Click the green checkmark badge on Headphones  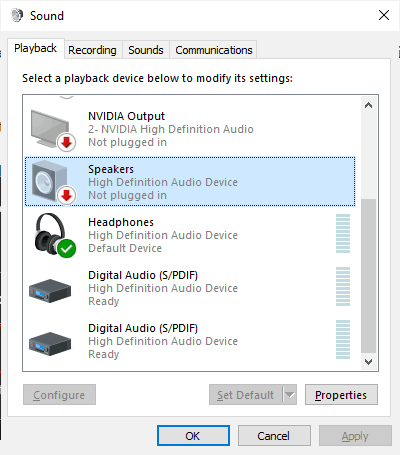tap(66, 248)
